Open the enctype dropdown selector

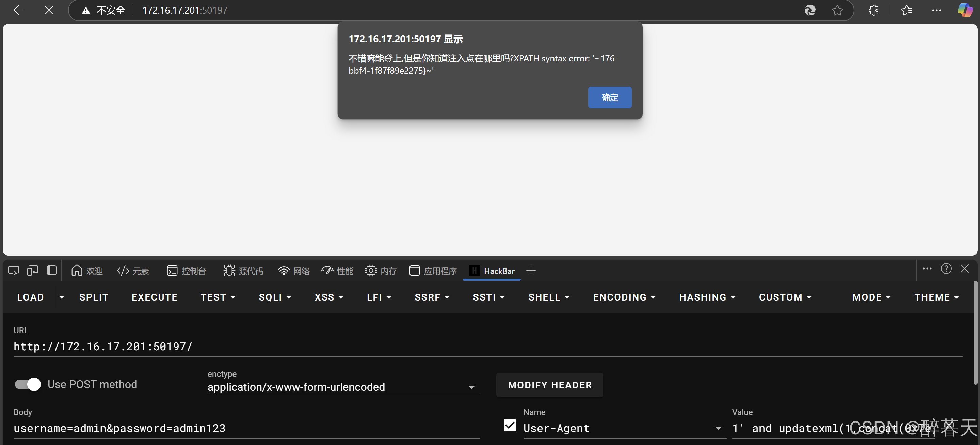pyautogui.click(x=342, y=387)
